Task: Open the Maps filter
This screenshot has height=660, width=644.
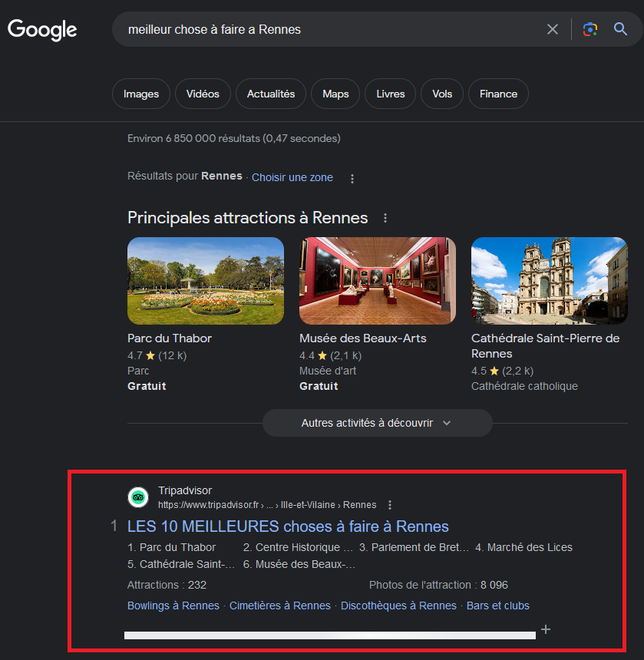Action: click(335, 94)
